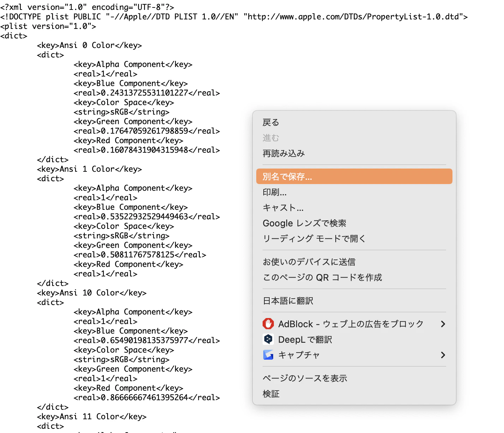Image resolution: width=504 pixels, height=433 pixels.
Task: Click the "Ansi 1 Color" key line
Action: tap(90, 169)
